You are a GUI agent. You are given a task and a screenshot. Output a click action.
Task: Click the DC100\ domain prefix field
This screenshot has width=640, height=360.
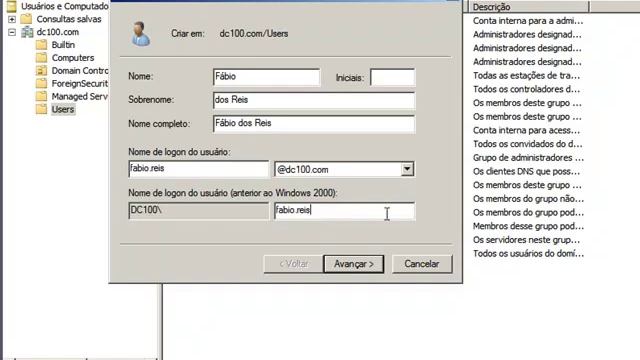click(198, 211)
